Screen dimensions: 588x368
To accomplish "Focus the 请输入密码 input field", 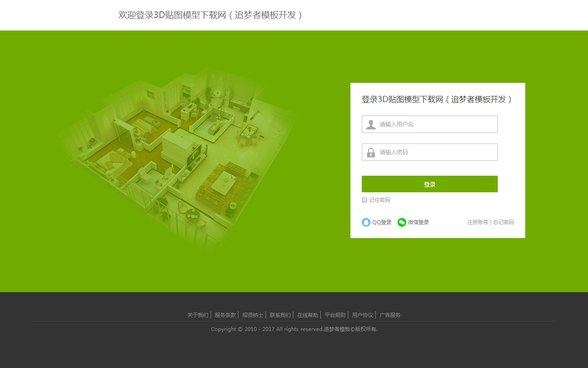I will click(436, 152).
